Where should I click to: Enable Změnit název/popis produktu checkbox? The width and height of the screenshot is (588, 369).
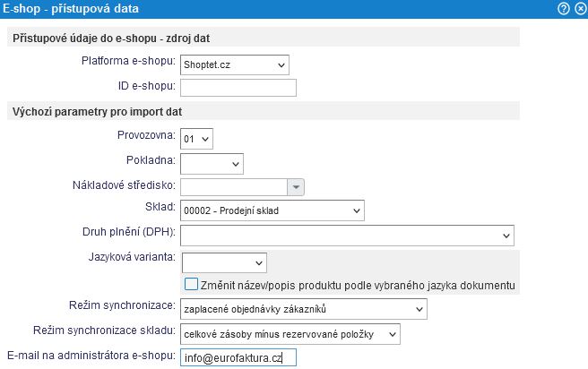click(191, 284)
